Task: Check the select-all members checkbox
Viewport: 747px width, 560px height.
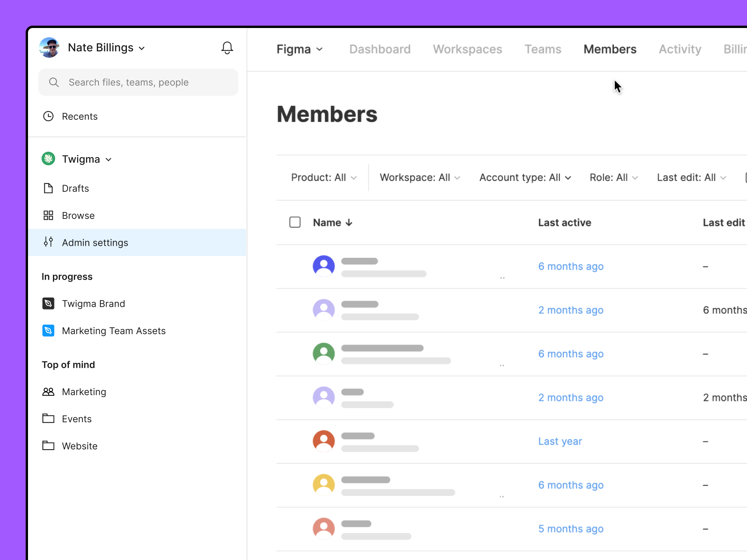Action: (295, 222)
